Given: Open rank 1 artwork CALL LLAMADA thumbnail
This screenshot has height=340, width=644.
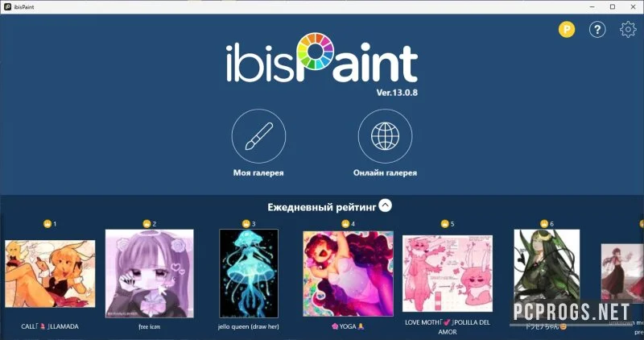Looking at the screenshot, I should 50,274.
